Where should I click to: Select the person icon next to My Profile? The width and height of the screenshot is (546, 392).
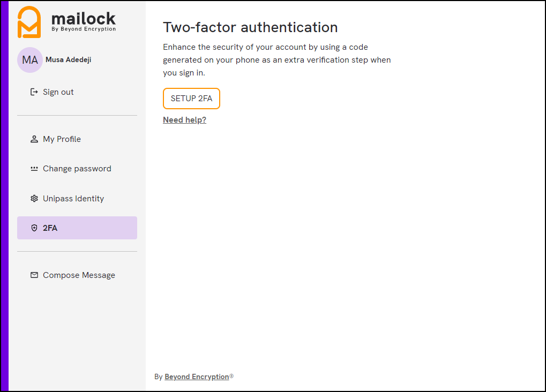pyautogui.click(x=34, y=139)
